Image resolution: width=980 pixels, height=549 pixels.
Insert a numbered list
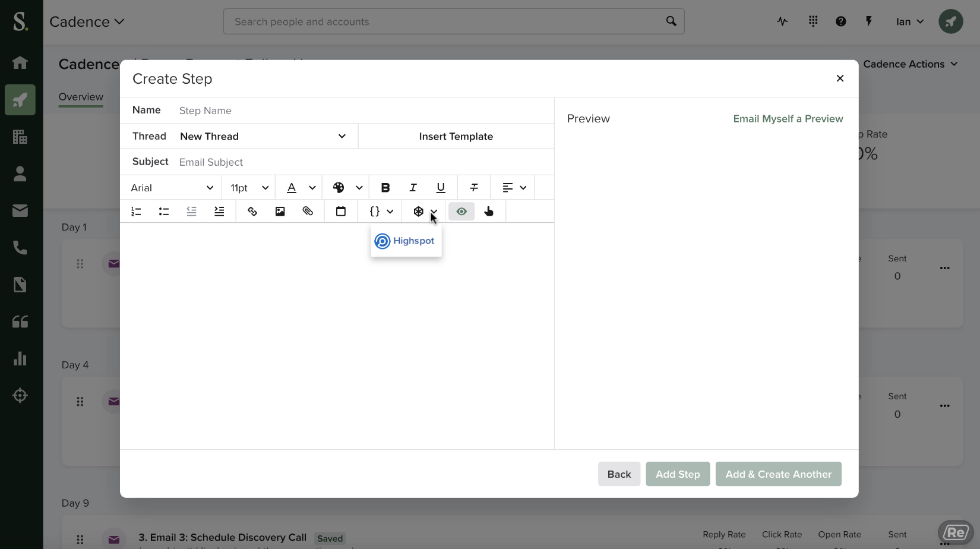(x=136, y=212)
